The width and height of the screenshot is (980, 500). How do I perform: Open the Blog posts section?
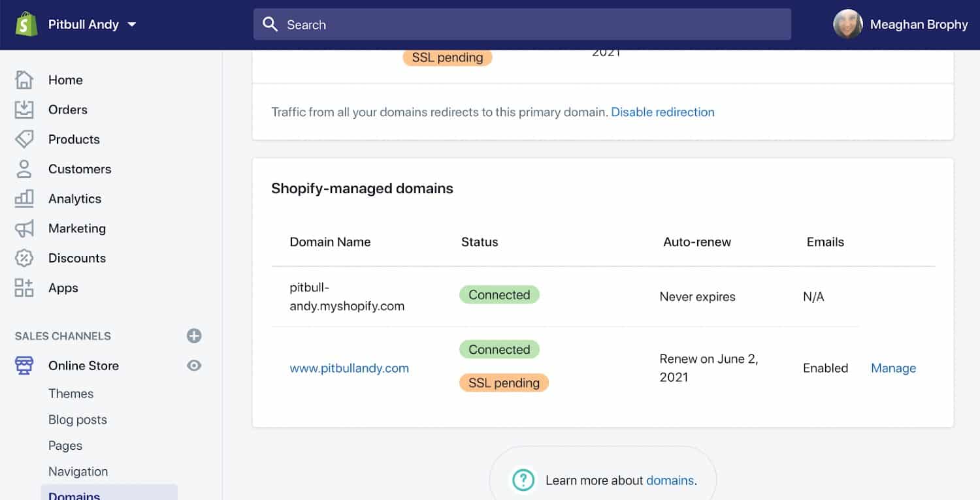(78, 419)
